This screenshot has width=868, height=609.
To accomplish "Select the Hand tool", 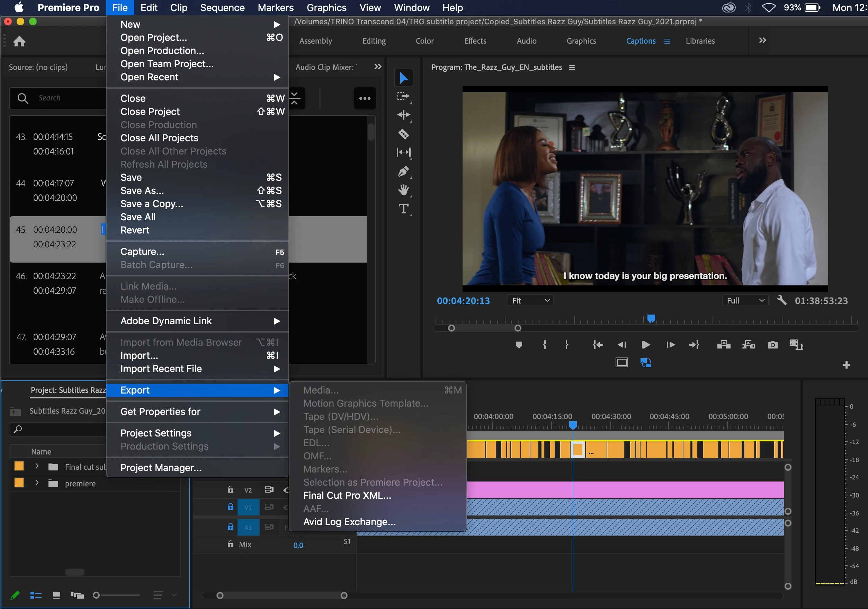I will [403, 190].
